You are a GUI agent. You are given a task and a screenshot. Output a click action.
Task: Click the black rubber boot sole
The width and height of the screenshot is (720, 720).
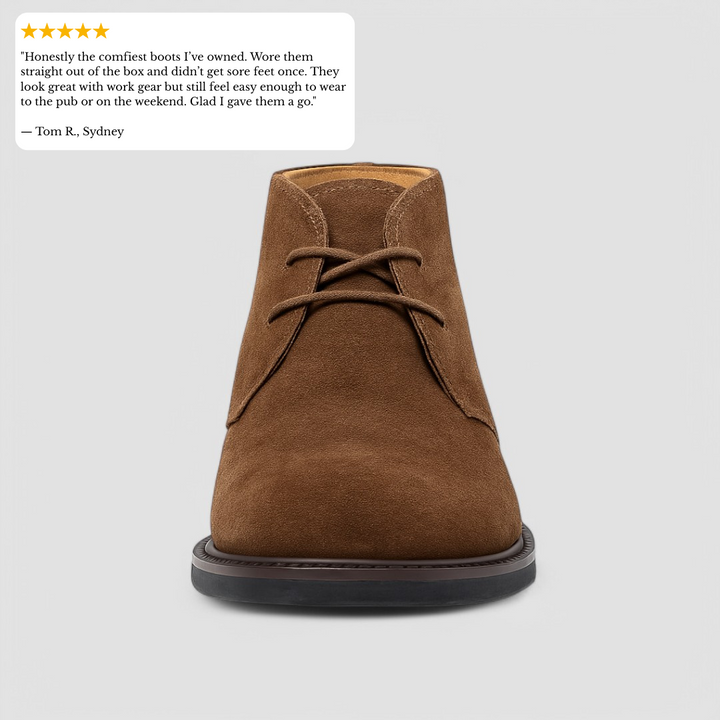[363, 590]
